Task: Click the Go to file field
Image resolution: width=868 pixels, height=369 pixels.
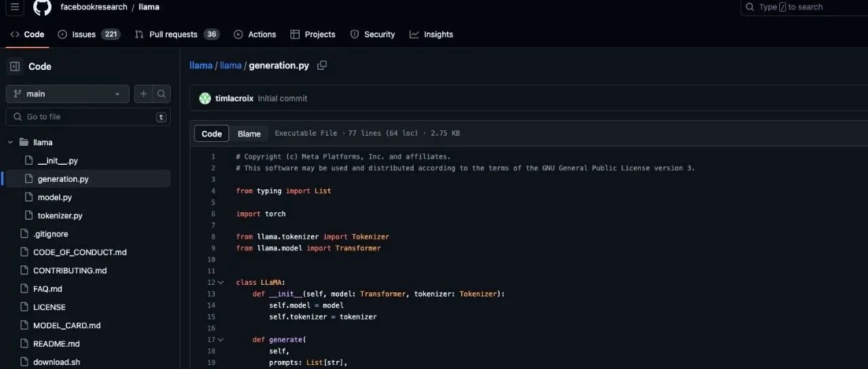Action: 88,117
